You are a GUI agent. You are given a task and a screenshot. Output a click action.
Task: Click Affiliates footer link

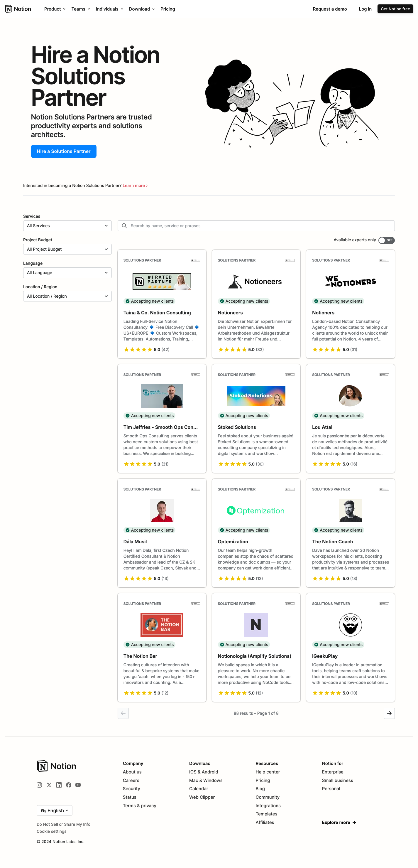[x=265, y=823]
